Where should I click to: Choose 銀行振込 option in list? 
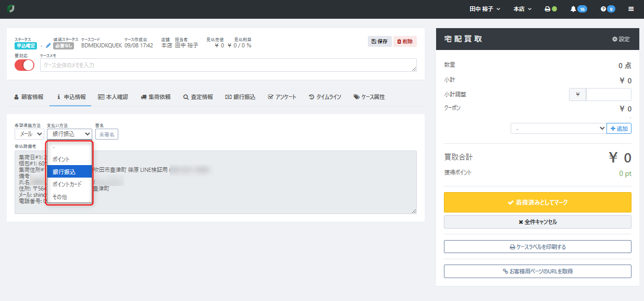[x=69, y=171]
